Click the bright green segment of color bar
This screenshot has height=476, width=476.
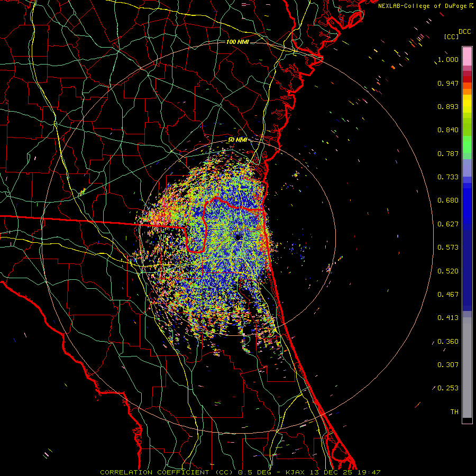[x=467, y=144]
